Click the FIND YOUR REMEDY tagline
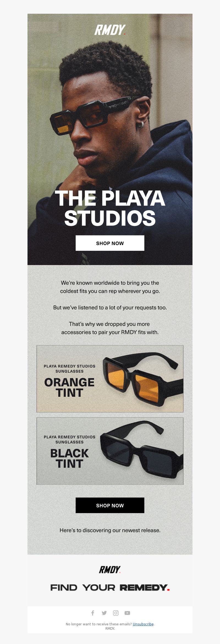 pyautogui.click(x=110, y=587)
